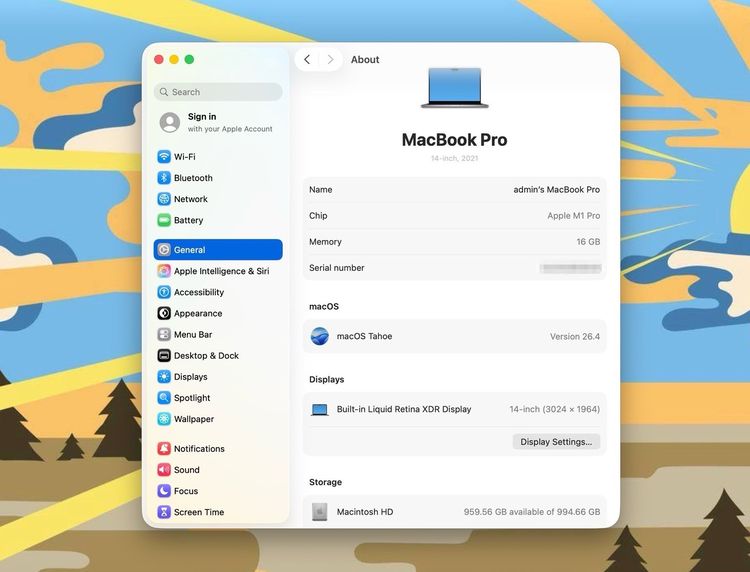The image size is (750, 572).
Task: Click the Screen Time hourglass icon
Action: [164, 512]
